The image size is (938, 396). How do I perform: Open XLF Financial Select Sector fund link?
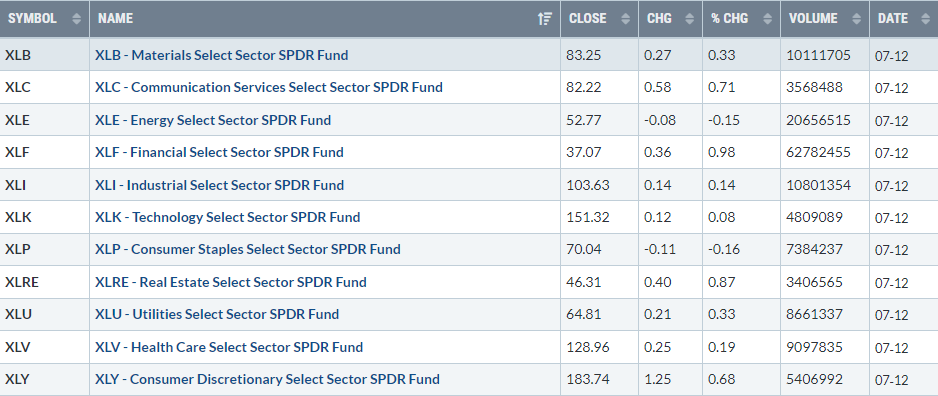tap(219, 153)
